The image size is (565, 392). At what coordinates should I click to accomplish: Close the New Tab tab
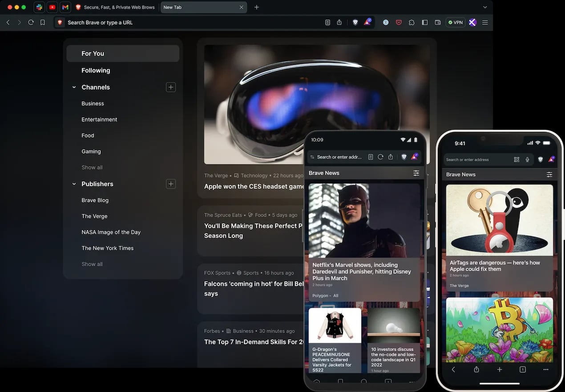pos(242,7)
